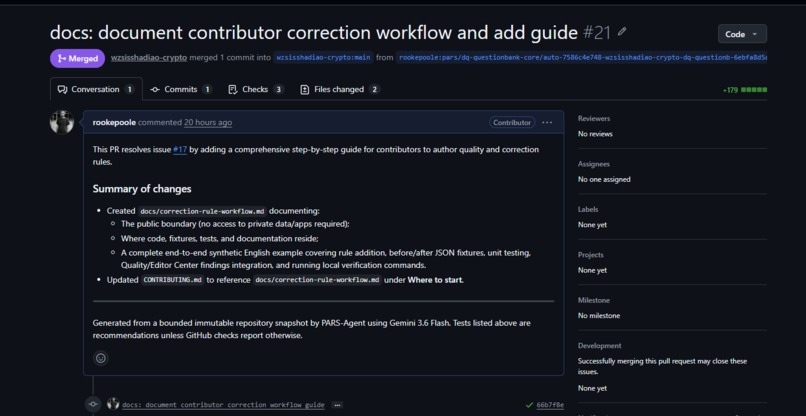Click small avatar next to commit title

(113, 404)
